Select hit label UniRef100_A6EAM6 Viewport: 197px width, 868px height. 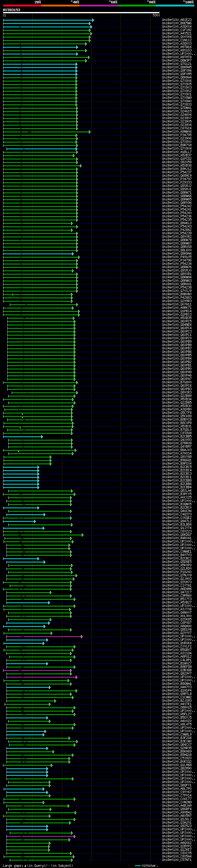pos(177,589)
